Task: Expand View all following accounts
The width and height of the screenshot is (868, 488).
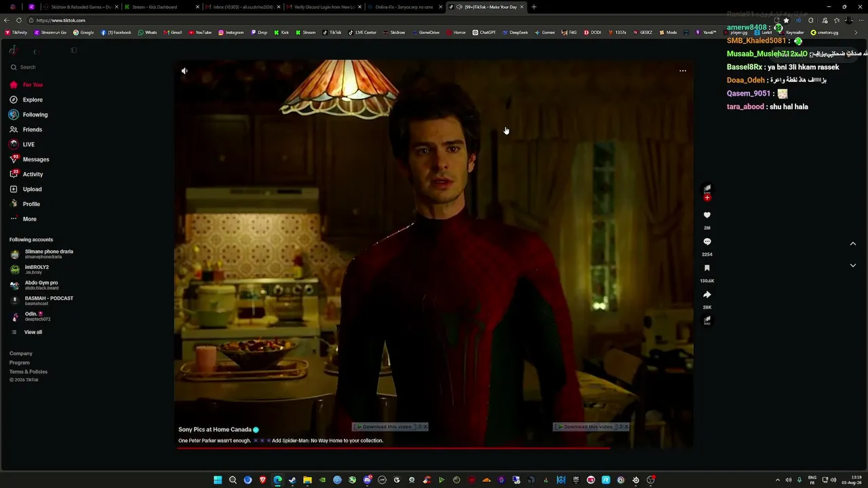Action: pos(26,332)
